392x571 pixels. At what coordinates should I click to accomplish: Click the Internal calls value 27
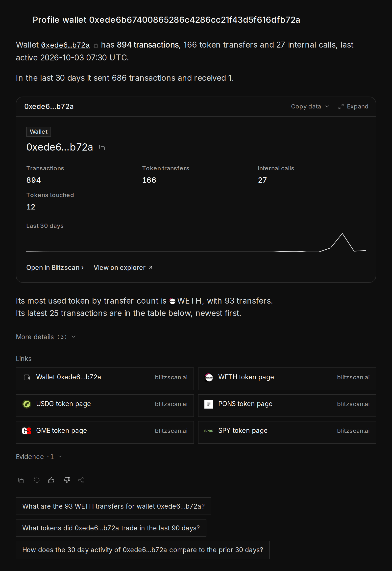tap(262, 180)
